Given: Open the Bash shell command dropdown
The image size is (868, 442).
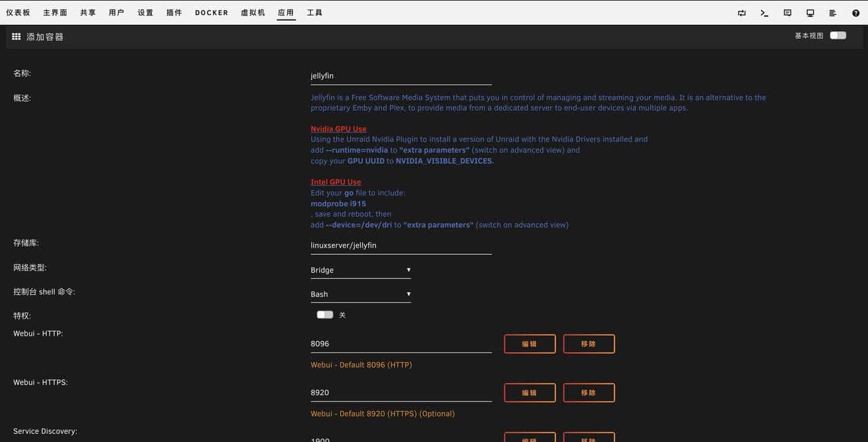Looking at the screenshot, I should (359, 294).
